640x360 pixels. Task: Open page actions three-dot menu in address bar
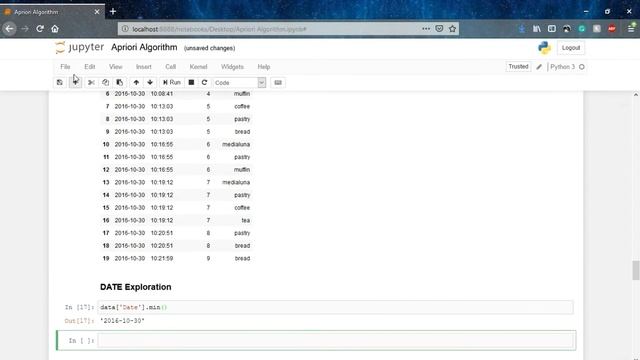426,29
